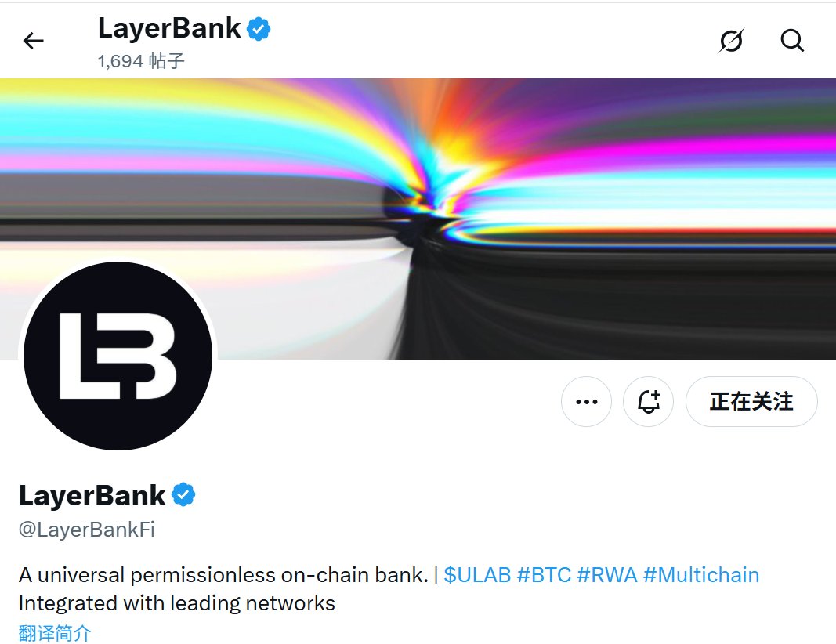Viewport: 836px width, 644px height.
Task: Toggle the 正在关注 following button
Action: tap(751, 401)
